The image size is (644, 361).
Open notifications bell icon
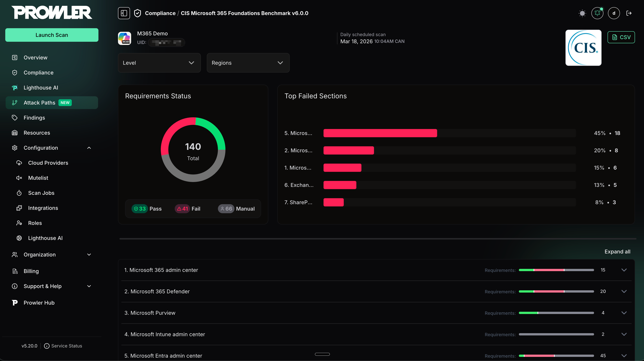597,13
